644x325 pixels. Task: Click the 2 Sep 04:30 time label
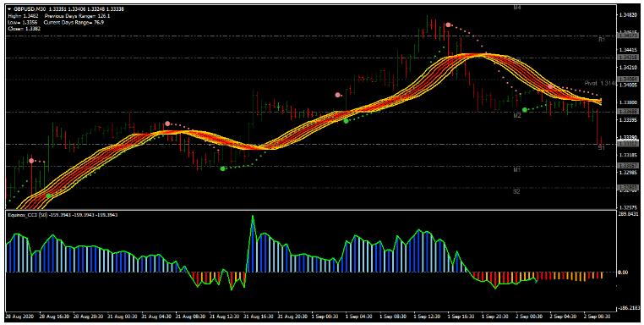(x=564, y=317)
